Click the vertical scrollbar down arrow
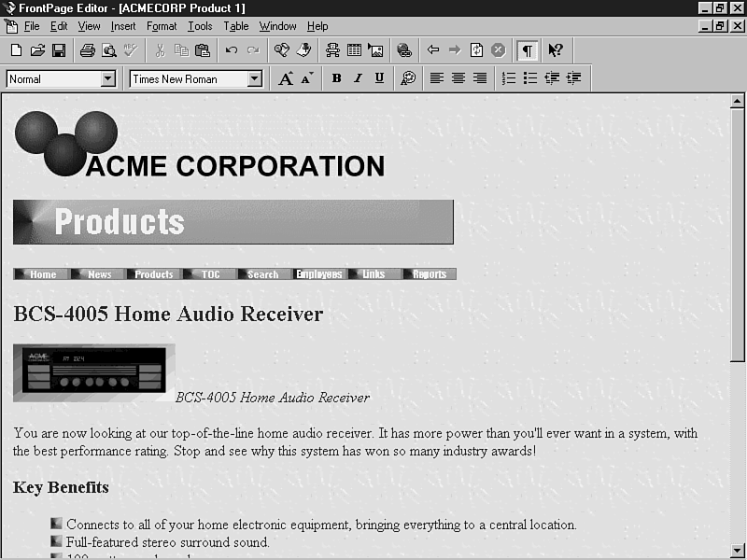747x560 pixels. [737, 550]
